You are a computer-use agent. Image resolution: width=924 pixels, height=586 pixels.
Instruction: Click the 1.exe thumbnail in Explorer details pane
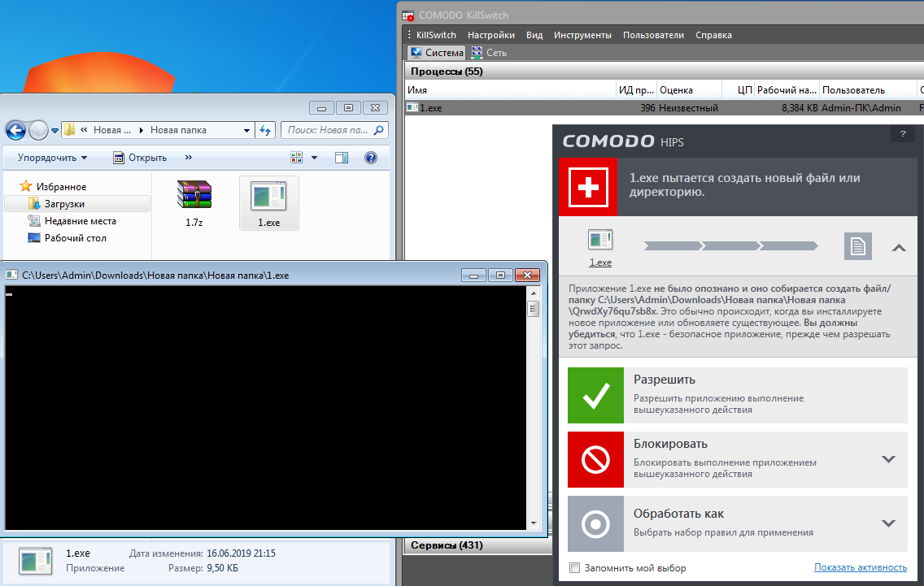(35, 561)
